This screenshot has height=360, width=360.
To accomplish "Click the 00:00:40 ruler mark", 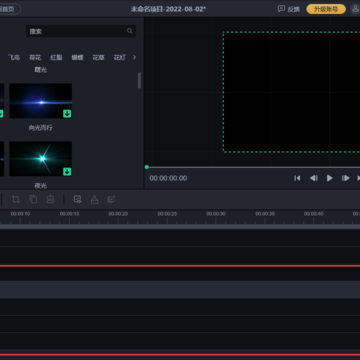I will pyautogui.click(x=314, y=214).
